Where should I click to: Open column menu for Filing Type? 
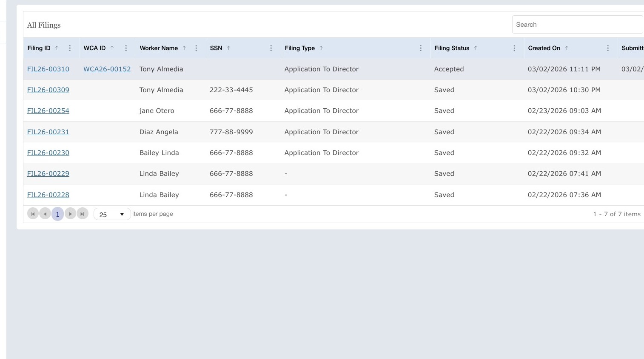click(x=421, y=48)
